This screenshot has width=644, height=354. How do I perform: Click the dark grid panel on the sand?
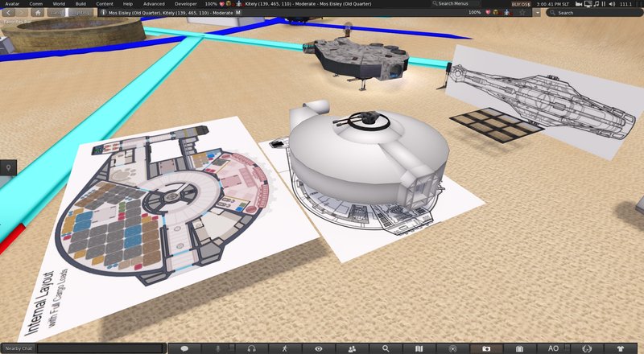coord(497,125)
